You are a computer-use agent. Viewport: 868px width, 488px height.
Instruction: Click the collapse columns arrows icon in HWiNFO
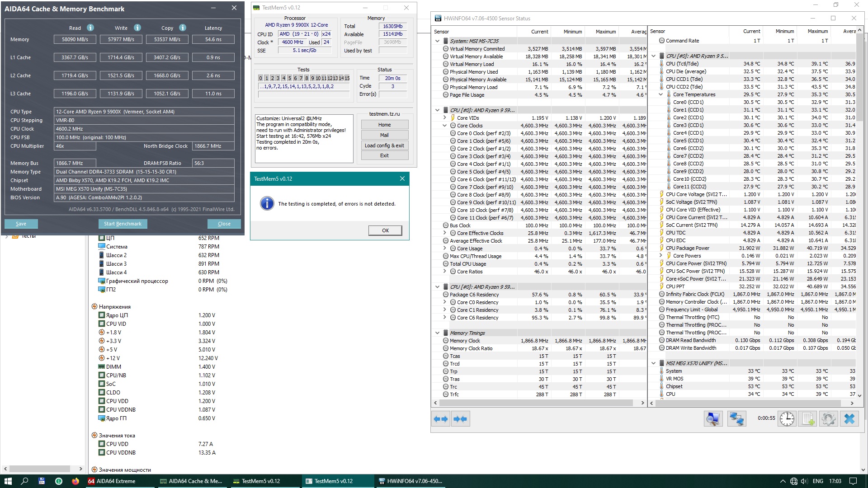[460, 419]
